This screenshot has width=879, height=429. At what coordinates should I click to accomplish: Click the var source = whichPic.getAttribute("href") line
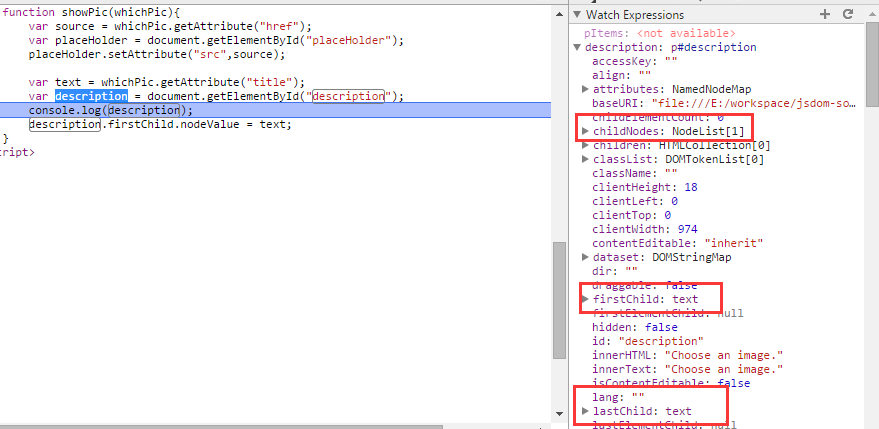coord(170,26)
